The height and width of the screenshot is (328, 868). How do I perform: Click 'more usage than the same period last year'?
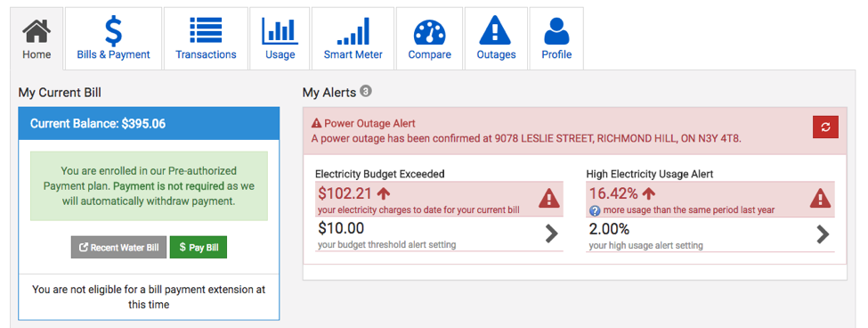tap(689, 210)
